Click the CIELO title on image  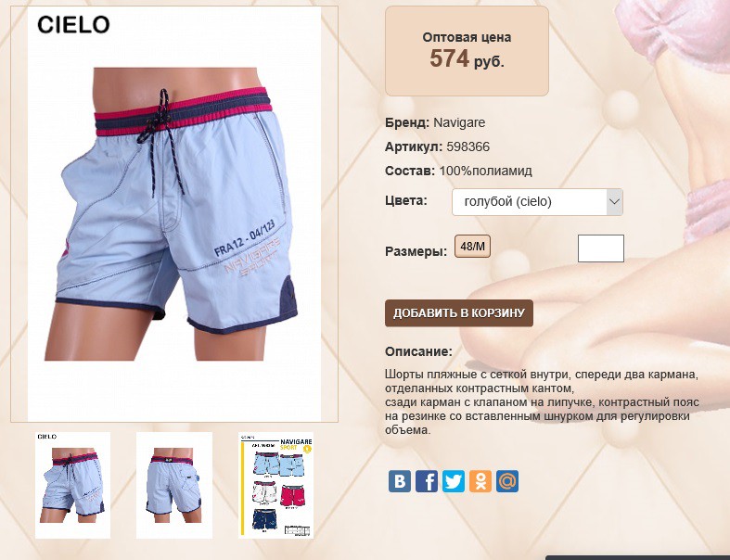(73, 25)
